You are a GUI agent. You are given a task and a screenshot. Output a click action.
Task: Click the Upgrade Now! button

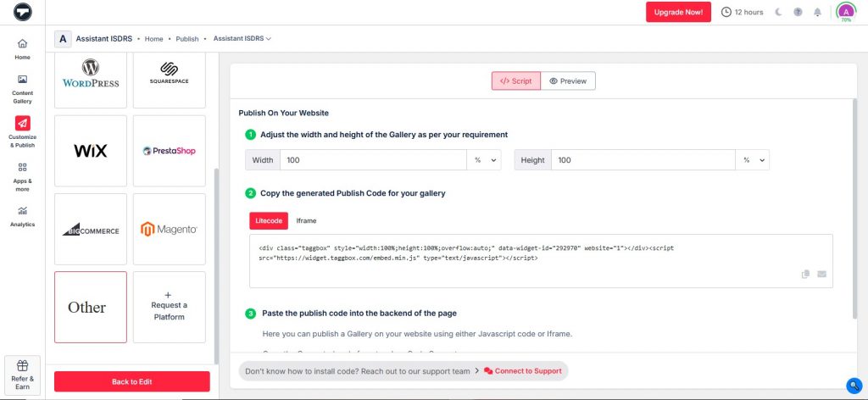pyautogui.click(x=678, y=12)
